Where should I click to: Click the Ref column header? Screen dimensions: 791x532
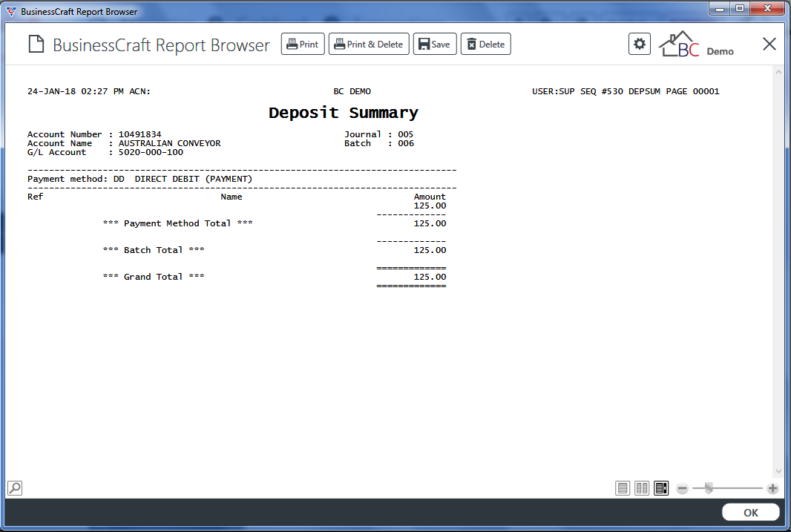tap(36, 197)
